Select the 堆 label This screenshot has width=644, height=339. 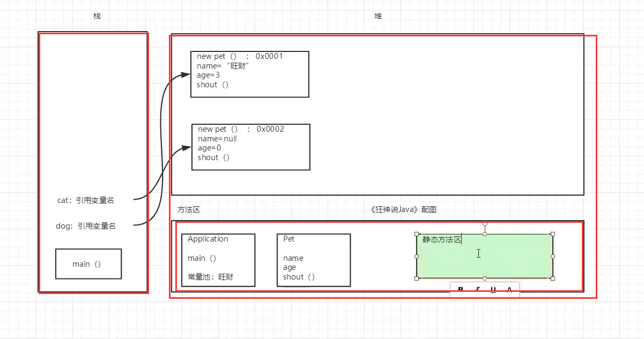pos(378,16)
